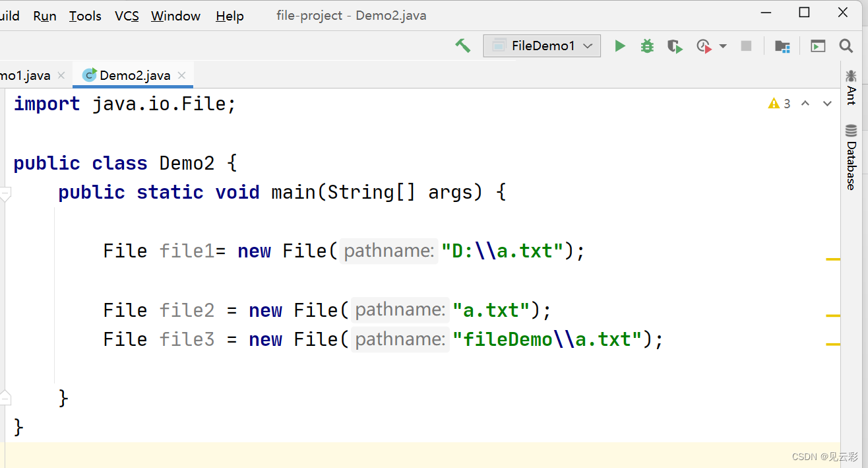Switch to the Demo2.java editor tab
This screenshot has height=468, width=868.
pyautogui.click(x=135, y=75)
